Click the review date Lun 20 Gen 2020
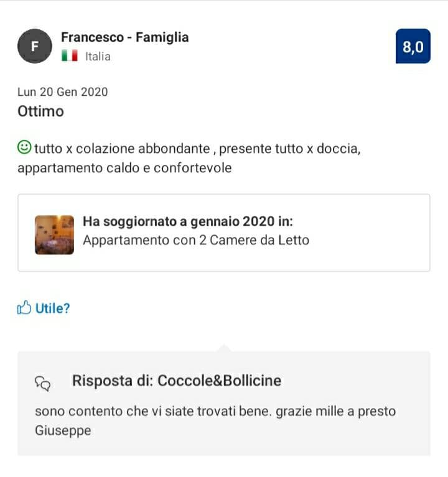Image resolution: width=448 pixels, height=477 pixels. (63, 92)
